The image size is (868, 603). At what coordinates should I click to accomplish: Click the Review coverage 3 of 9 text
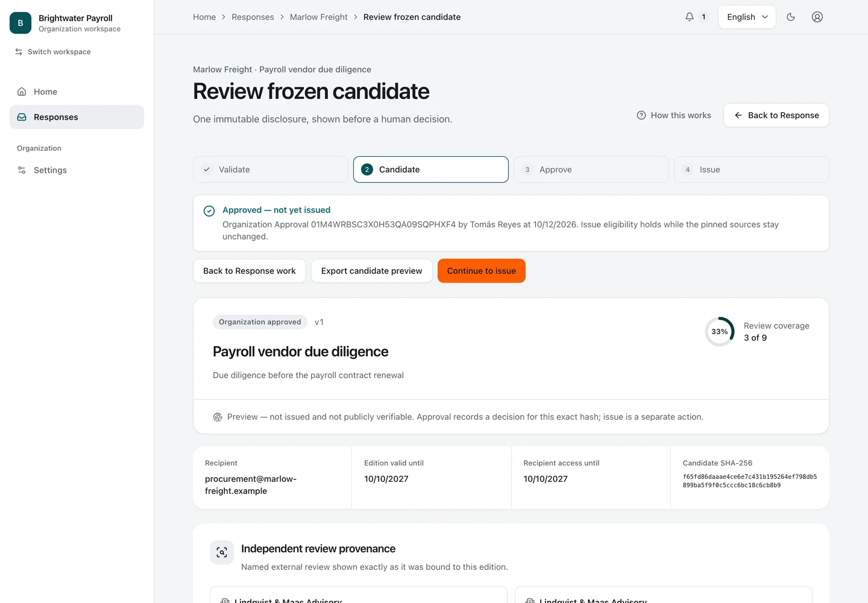(x=776, y=332)
